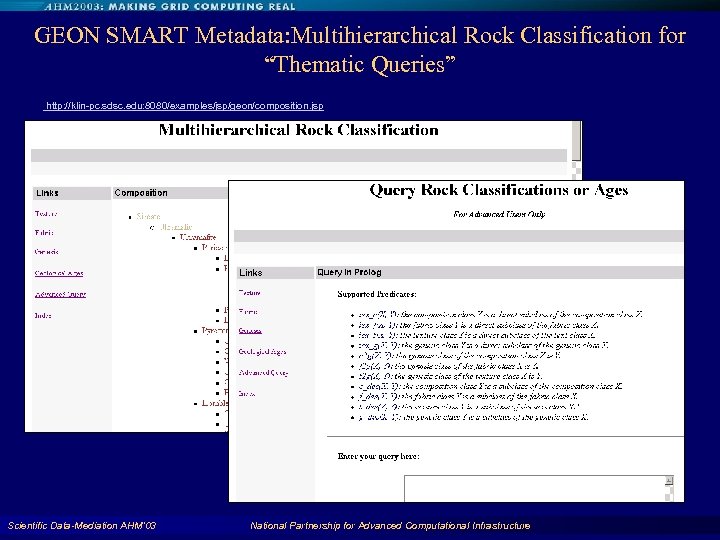Click the 'For Advanced Users Only' subtitle
Image resolution: width=720 pixels, height=540 pixels.
(499, 214)
